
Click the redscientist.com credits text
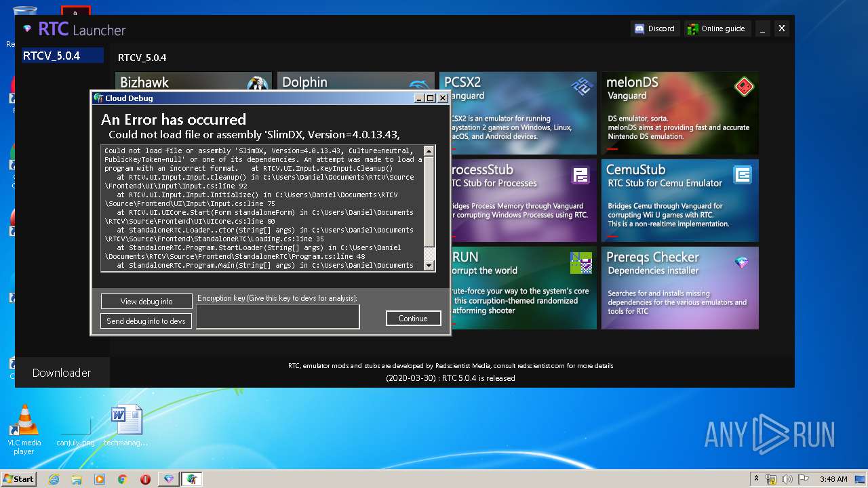451,366
